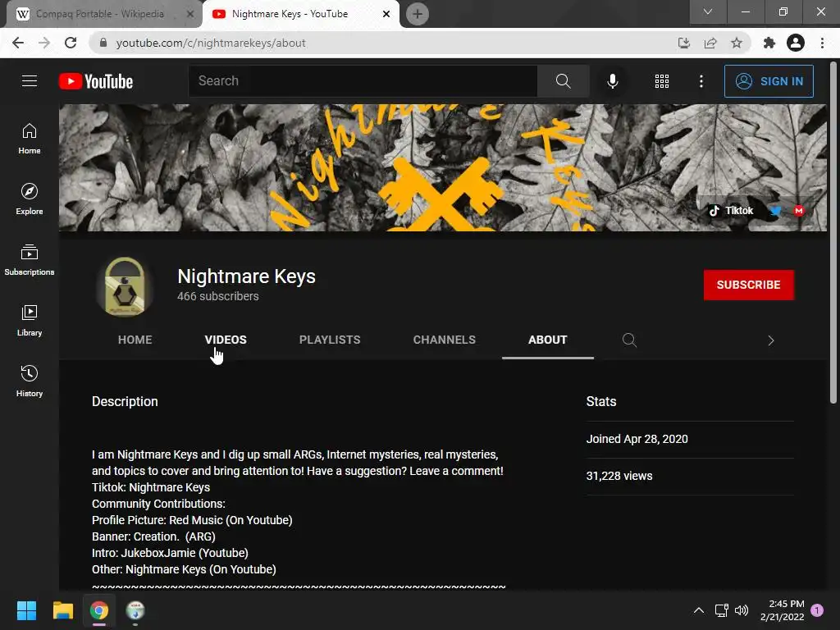Show hidden system tray icons
Image resolution: width=840 pixels, height=630 pixels.
click(699, 610)
